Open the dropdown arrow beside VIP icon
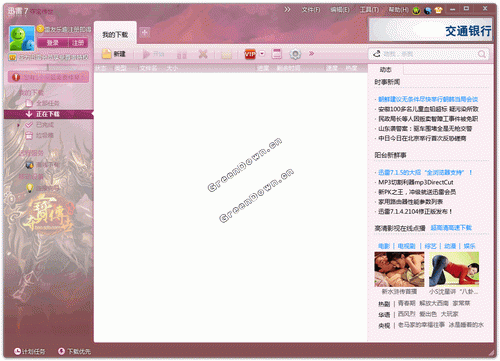The width and height of the screenshot is (500, 361). pyautogui.click(x=262, y=54)
